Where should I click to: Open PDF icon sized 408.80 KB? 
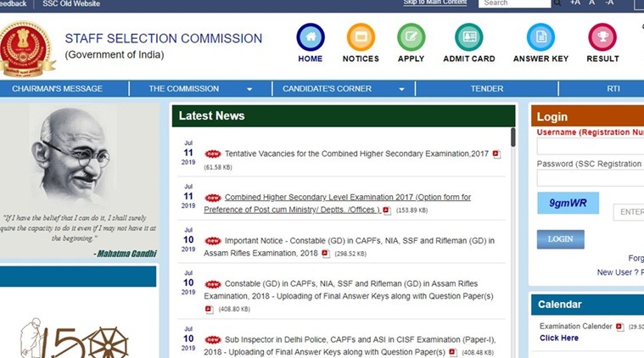pyautogui.click(x=209, y=309)
